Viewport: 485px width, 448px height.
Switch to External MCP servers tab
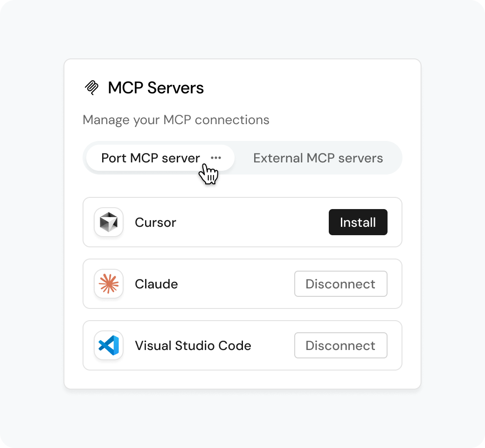tap(318, 158)
